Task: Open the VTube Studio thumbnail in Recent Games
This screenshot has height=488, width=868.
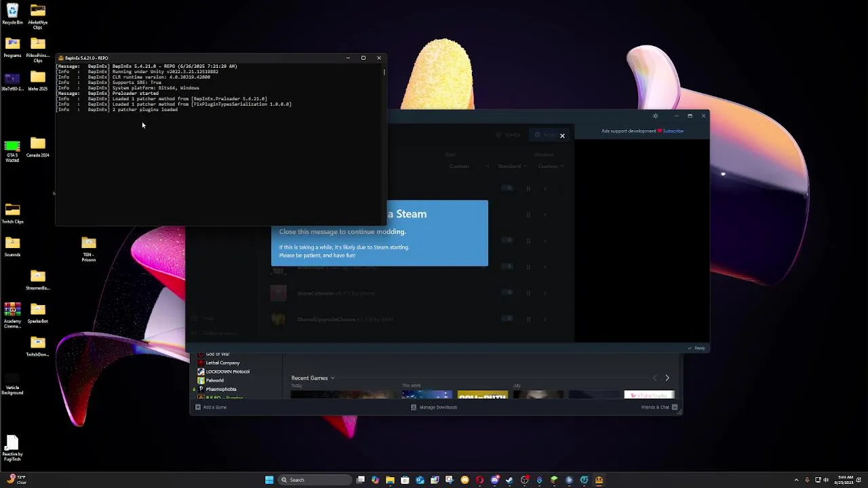Action: point(649,394)
